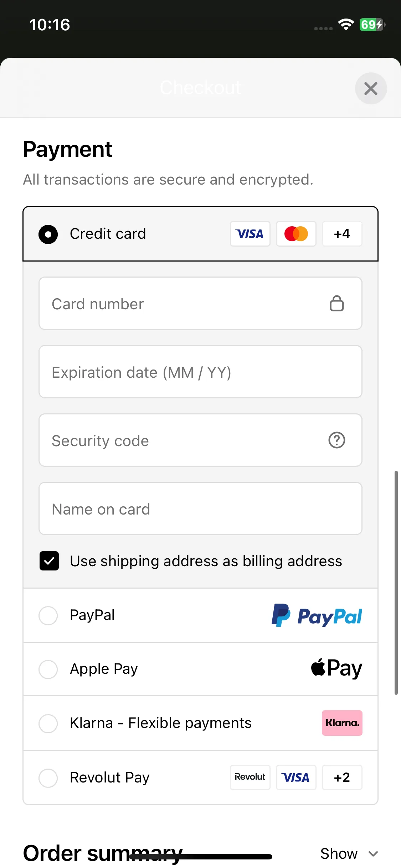
Task: Expand the Order summary with Show
Action: tap(349, 853)
